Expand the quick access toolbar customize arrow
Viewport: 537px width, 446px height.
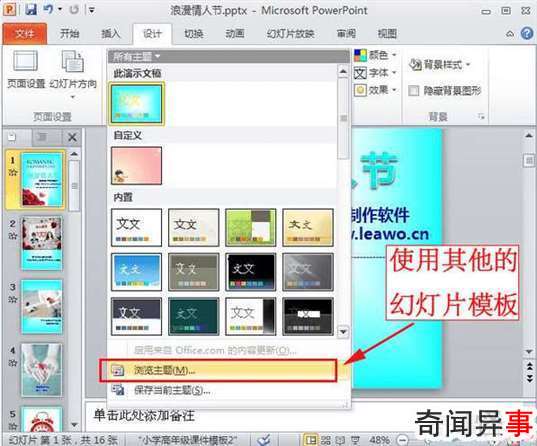pos(92,10)
